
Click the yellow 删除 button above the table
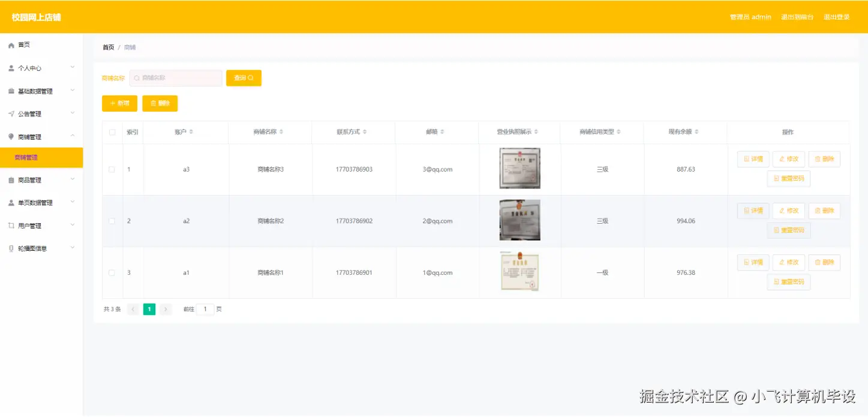(160, 103)
